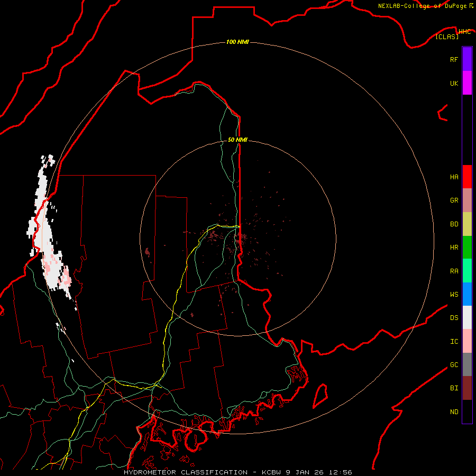The width and height of the screenshot is (476, 476).
Task: Click the 'UK' legend label text
Action: (x=454, y=83)
